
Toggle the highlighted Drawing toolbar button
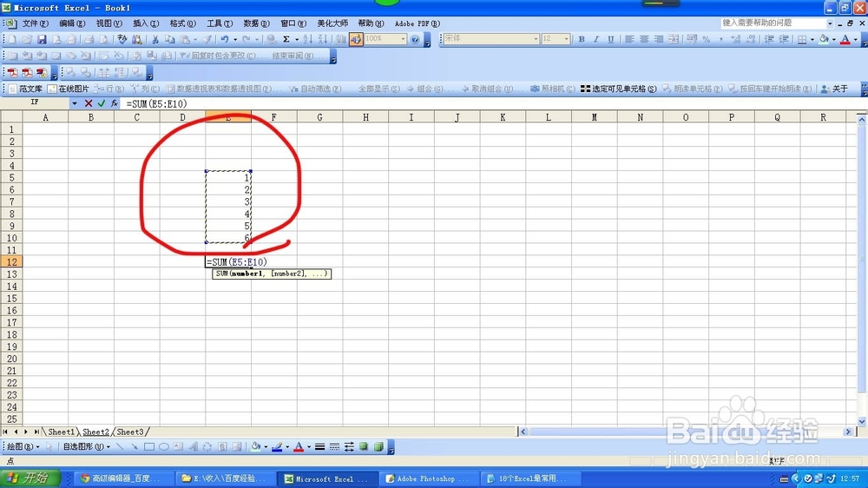point(356,39)
